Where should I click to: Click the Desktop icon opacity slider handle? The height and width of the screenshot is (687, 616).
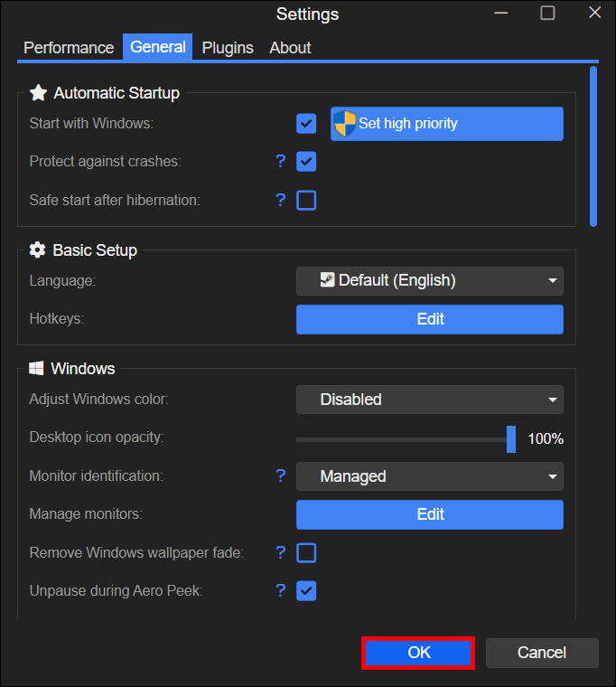pos(511,438)
